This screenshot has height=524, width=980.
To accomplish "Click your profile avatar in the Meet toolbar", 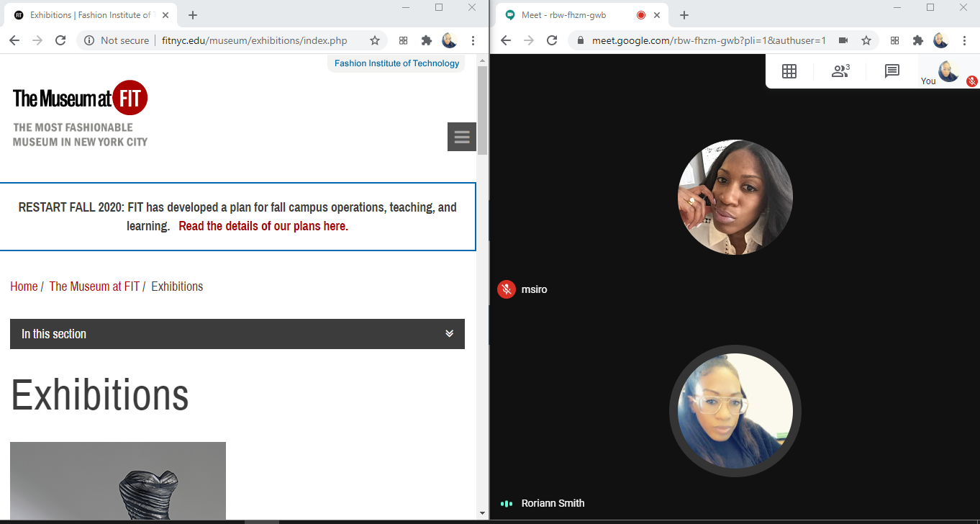I will click(x=948, y=71).
